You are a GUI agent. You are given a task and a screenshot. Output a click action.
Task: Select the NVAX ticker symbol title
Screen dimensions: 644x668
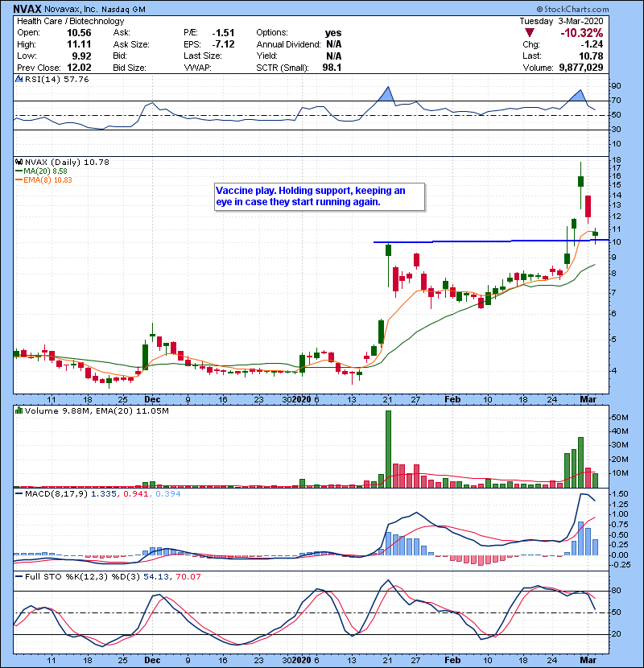tap(27, 9)
